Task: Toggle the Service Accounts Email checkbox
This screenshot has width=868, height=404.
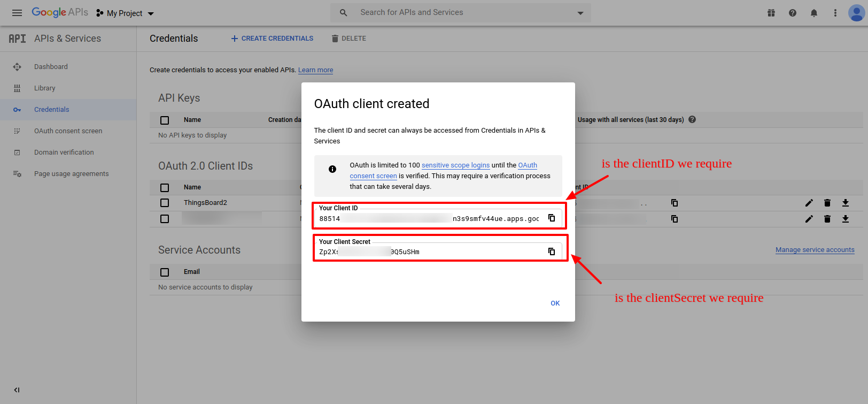Action: tap(165, 272)
